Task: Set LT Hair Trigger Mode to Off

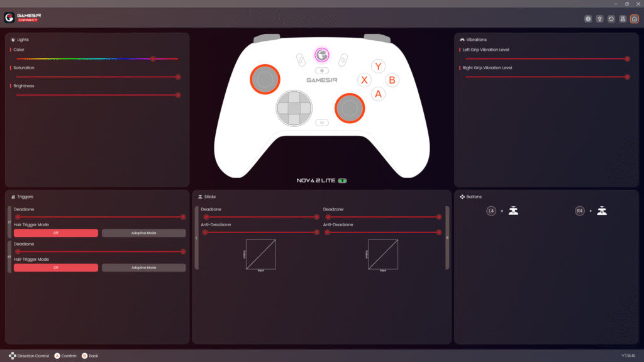Action: point(56,233)
